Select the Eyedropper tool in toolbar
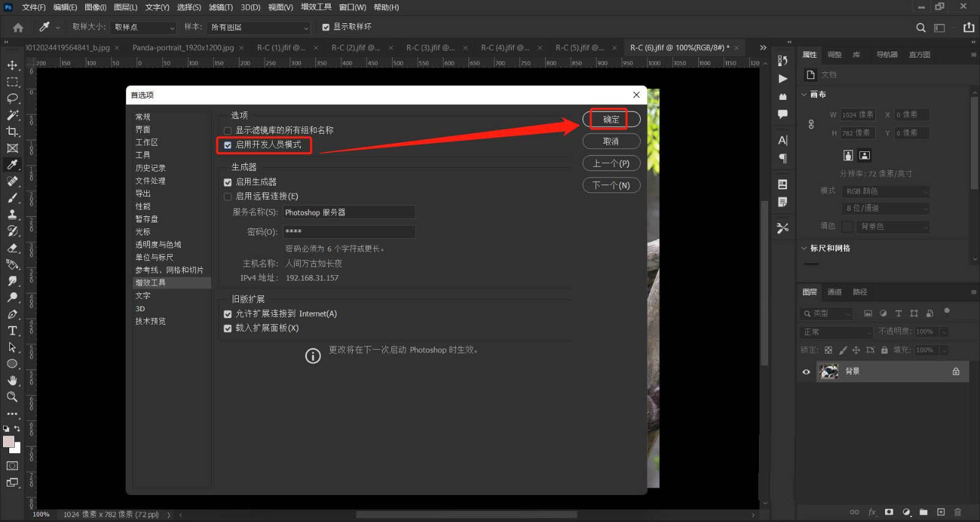Image resolution: width=980 pixels, height=522 pixels. (x=12, y=164)
